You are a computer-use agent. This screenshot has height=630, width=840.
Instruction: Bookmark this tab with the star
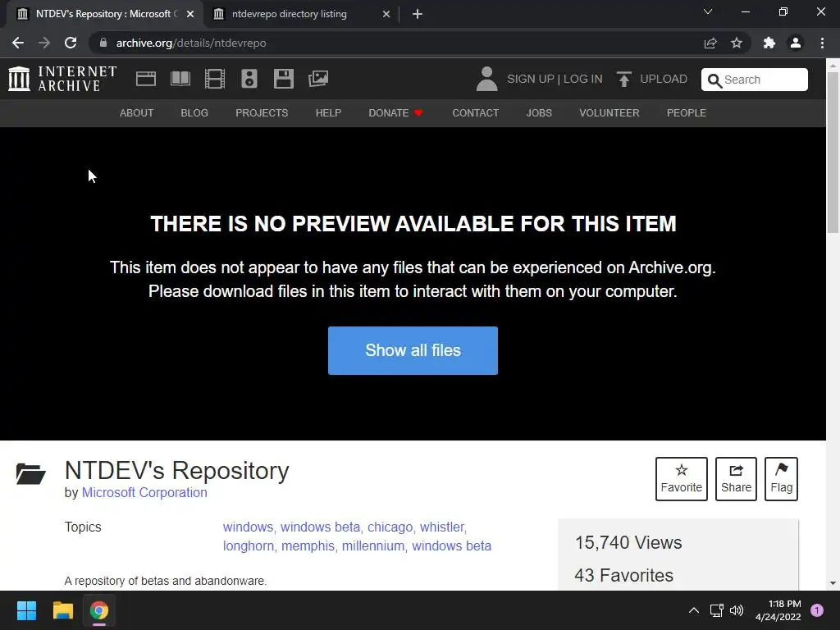737,43
